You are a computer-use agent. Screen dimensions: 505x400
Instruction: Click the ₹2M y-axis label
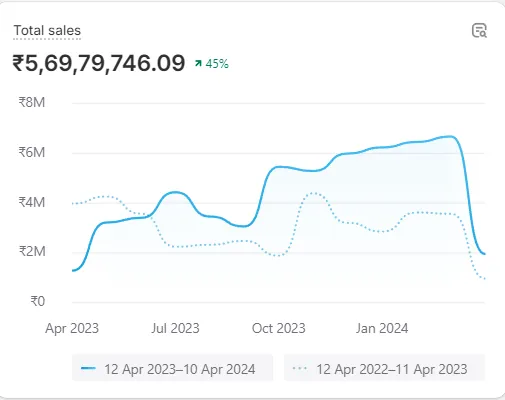[32, 251]
